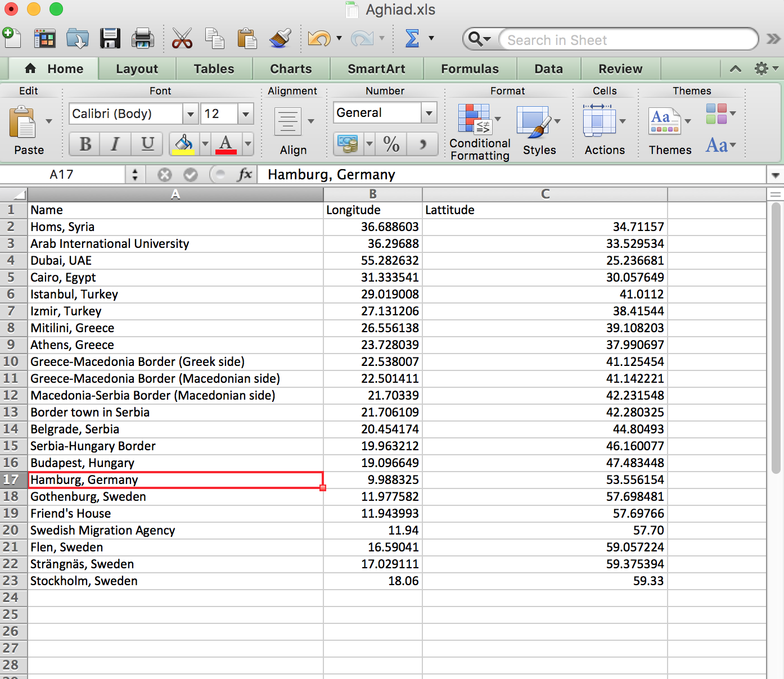Switch to the Layout tab
Viewport: 784px width, 679px height.
pyautogui.click(x=137, y=69)
